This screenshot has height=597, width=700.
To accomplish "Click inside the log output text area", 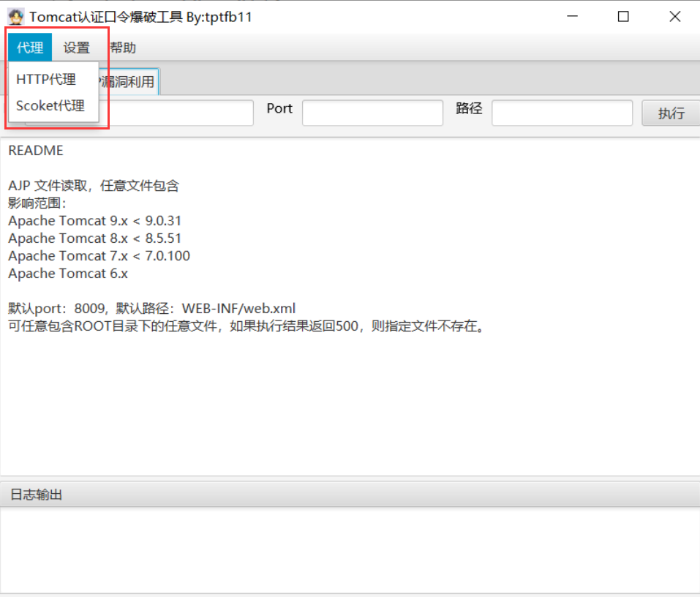I will pyautogui.click(x=350, y=550).
